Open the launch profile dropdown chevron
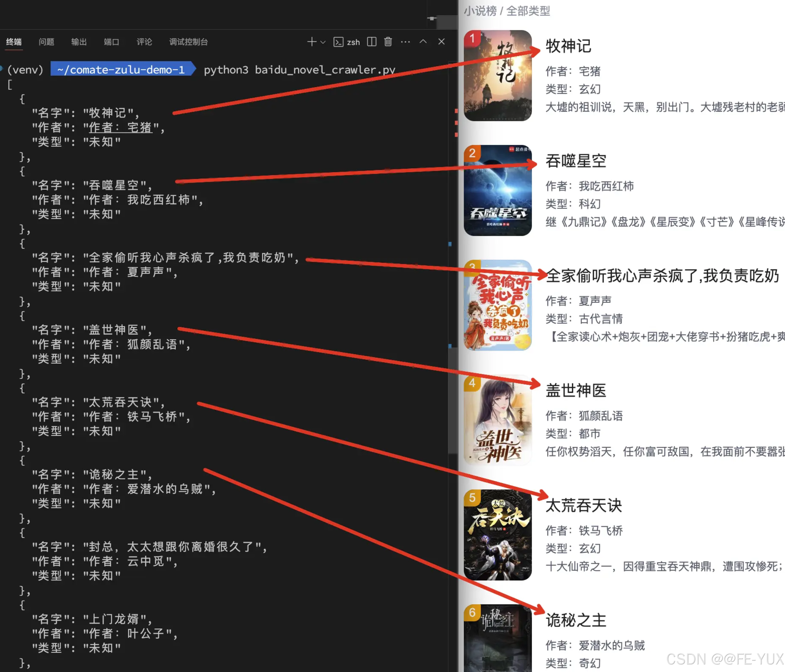Viewport: 785px width, 672px height. (x=323, y=42)
